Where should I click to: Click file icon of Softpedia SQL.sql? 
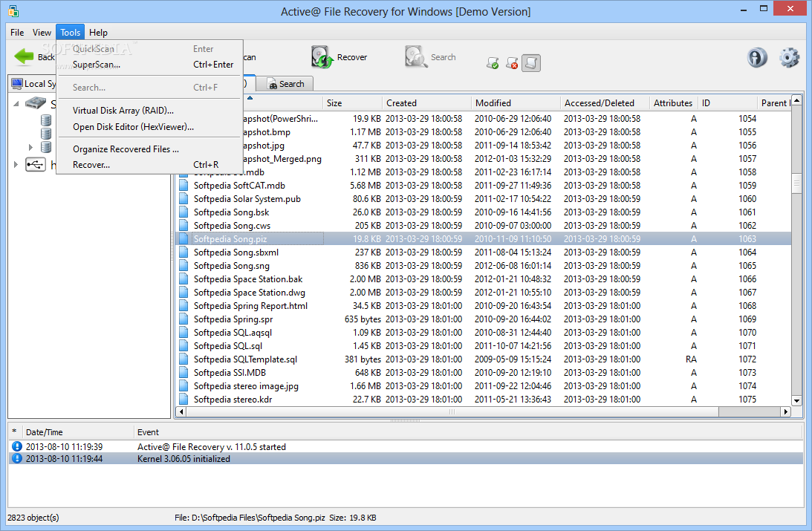183,346
